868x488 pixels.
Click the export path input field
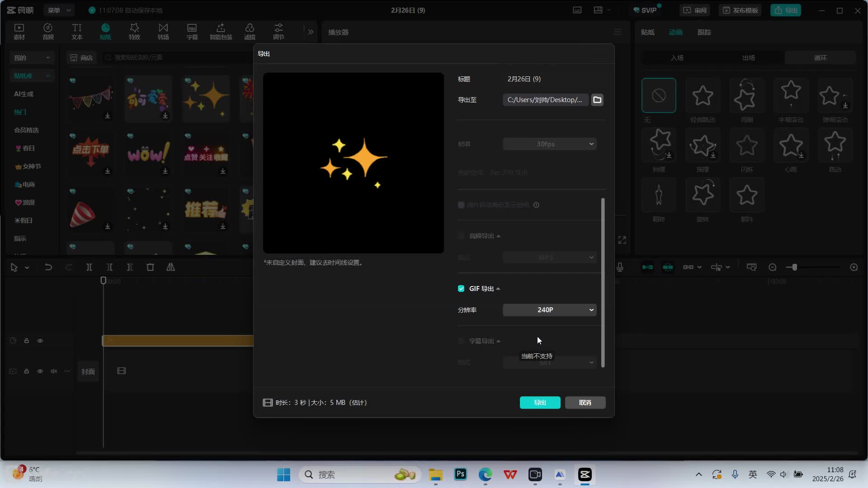tap(545, 100)
